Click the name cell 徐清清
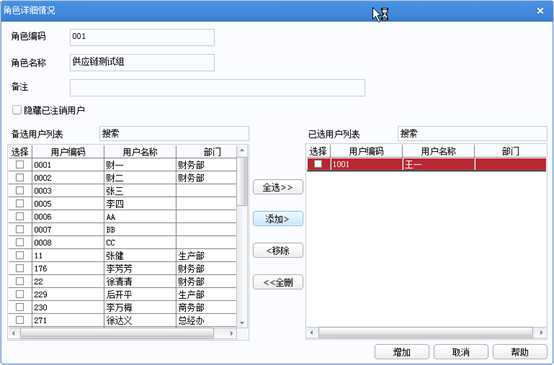 click(140, 281)
